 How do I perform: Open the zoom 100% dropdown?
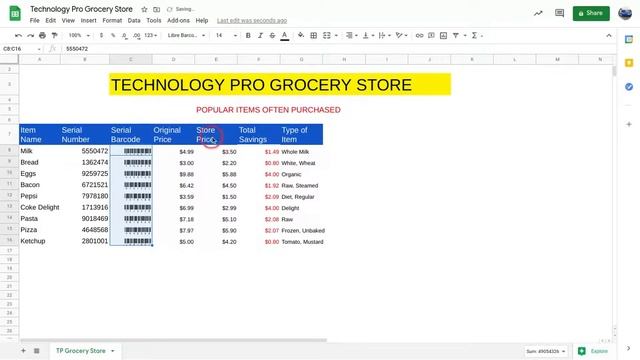pos(79,36)
